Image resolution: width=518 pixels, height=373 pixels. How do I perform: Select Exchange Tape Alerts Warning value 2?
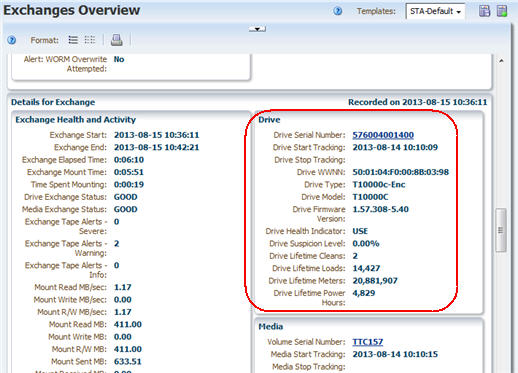116,243
